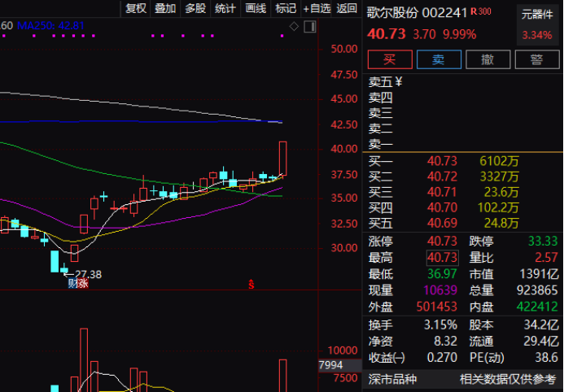Click the red 涨 marker below the chart
Image resolution: width=564 pixels, height=392 pixels.
83,284
